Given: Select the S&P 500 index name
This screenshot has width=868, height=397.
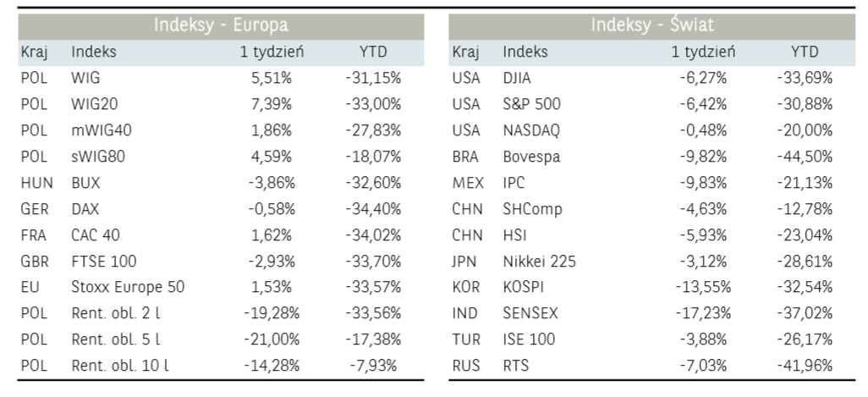Looking at the screenshot, I should pos(531,104).
